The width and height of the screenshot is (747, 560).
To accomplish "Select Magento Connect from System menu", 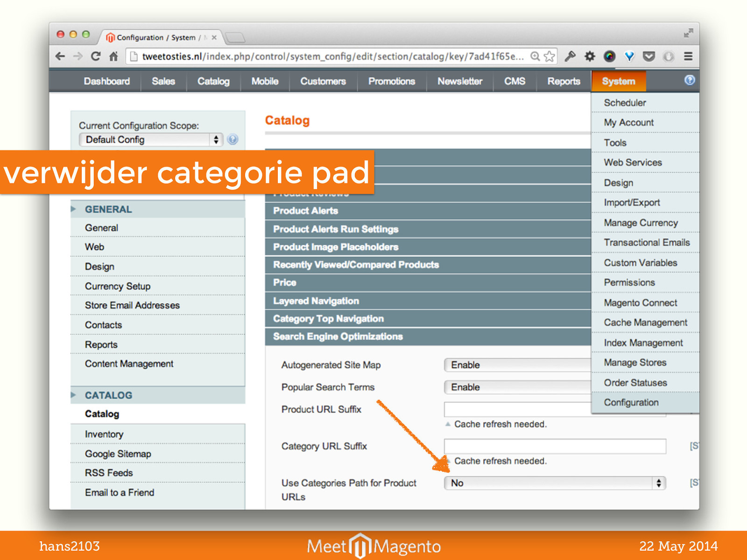I will tap(645, 303).
